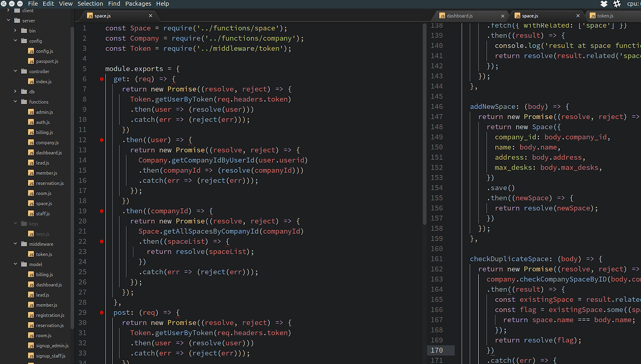Click the JS icon beside passport.js
The image size is (641, 364).
[31, 61]
